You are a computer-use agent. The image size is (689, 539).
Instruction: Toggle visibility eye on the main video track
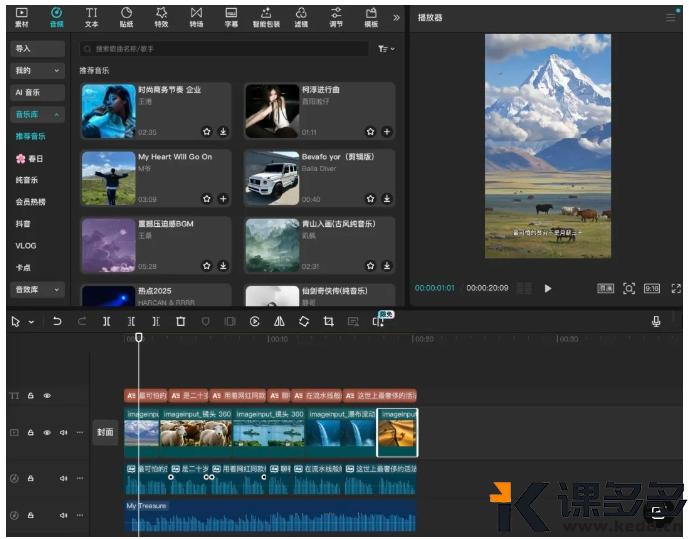[47, 432]
